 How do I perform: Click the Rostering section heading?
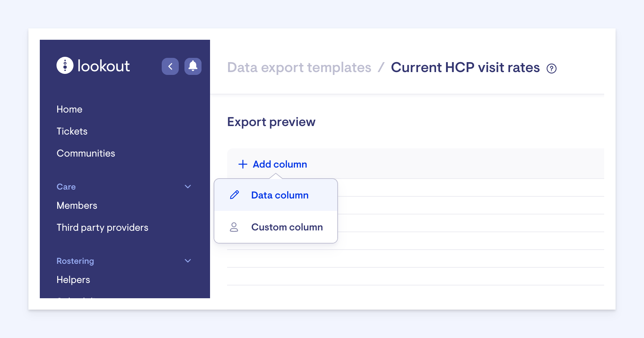(x=75, y=261)
